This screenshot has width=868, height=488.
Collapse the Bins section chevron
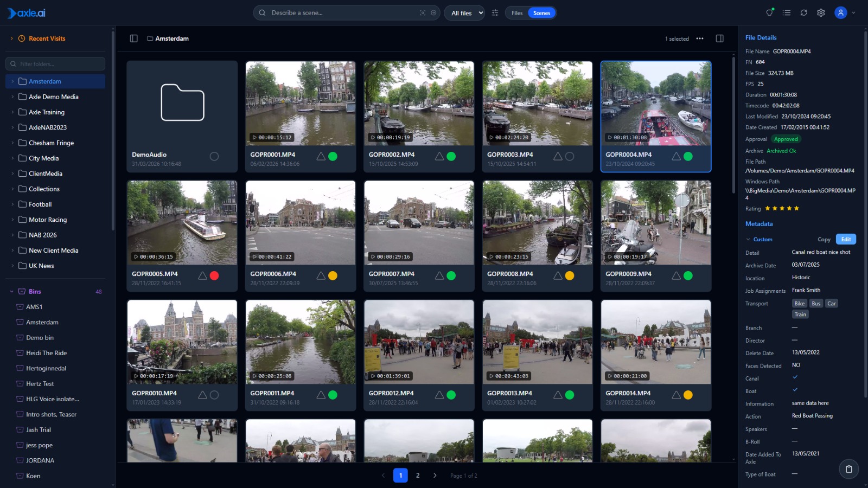point(11,292)
